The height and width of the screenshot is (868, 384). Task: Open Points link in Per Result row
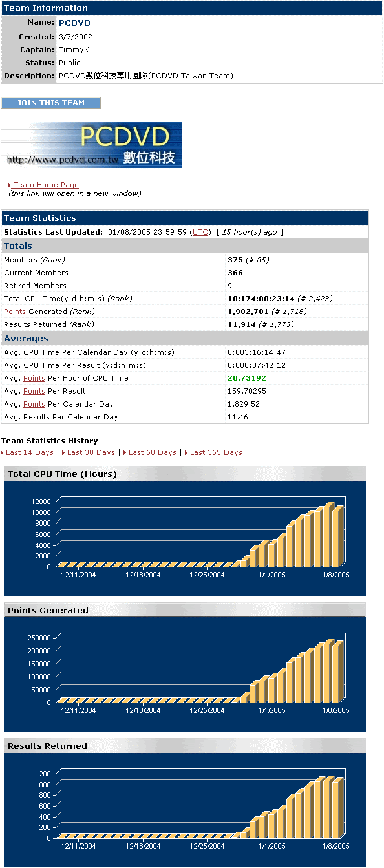point(34,391)
